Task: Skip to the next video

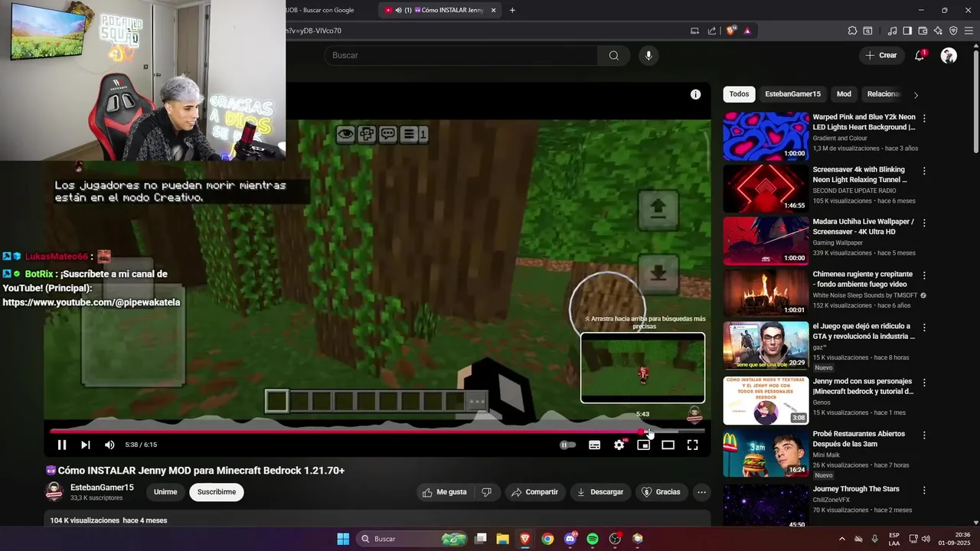Action: 86,445
